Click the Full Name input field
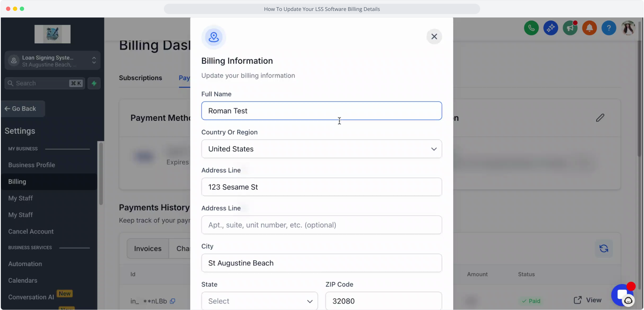The height and width of the screenshot is (310, 644). [x=321, y=111]
